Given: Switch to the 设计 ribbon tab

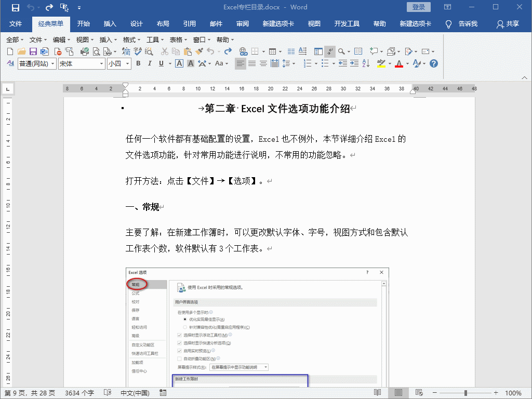Looking at the screenshot, I should [x=137, y=24].
